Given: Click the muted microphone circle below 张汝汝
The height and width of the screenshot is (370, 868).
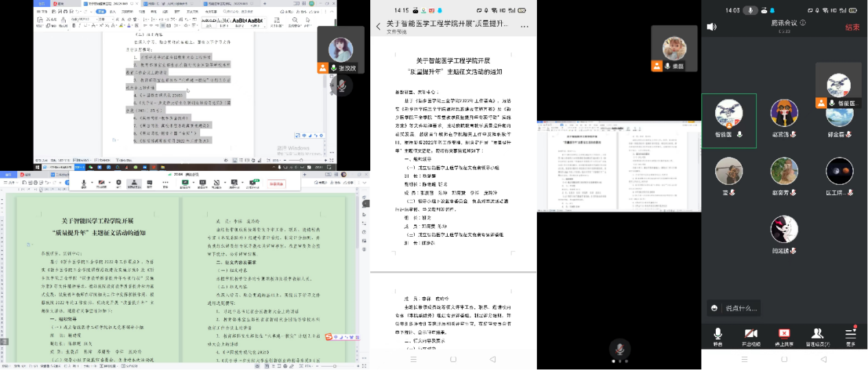Looking at the screenshot, I should pyautogui.click(x=341, y=85).
